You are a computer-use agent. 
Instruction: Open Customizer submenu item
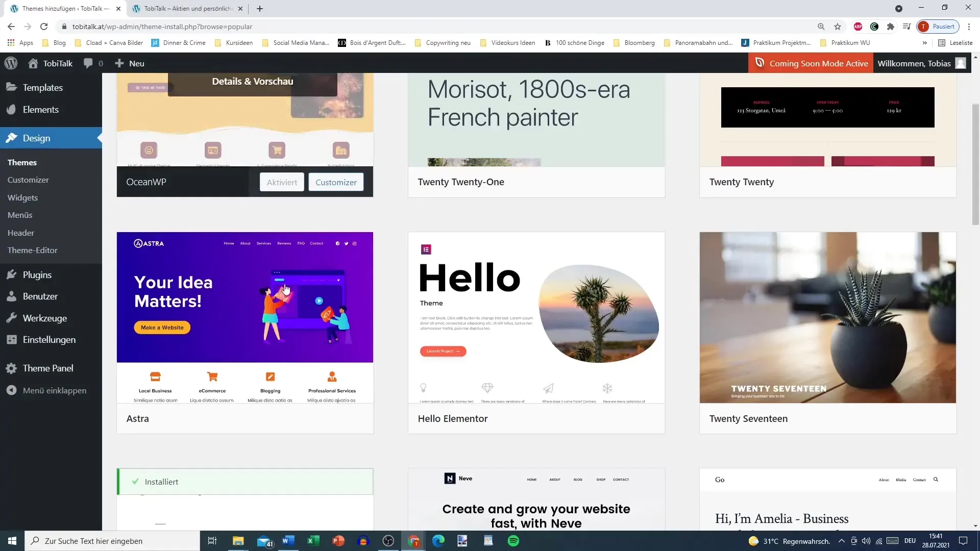point(28,180)
